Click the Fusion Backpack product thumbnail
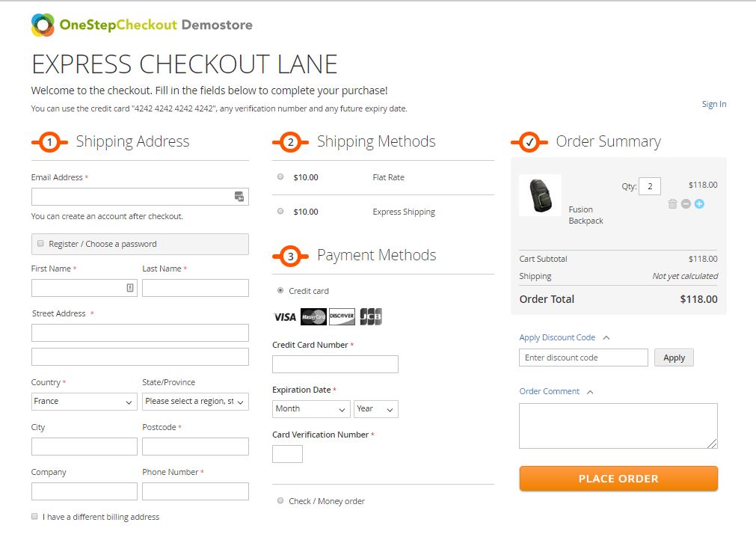This screenshot has width=756, height=546. (540, 195)
